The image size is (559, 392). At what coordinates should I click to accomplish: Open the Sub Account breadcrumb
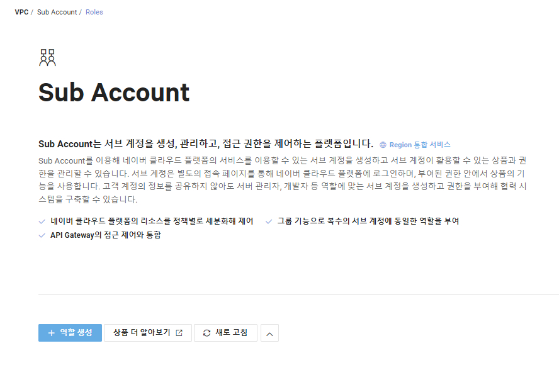click(x=57, y=12)
